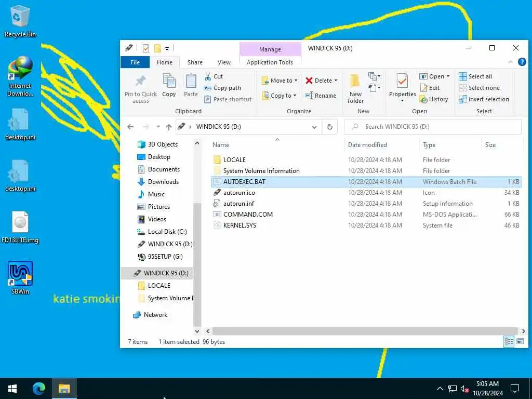
Task: Open the address bar history dropdown
Action: coord(314,127)
